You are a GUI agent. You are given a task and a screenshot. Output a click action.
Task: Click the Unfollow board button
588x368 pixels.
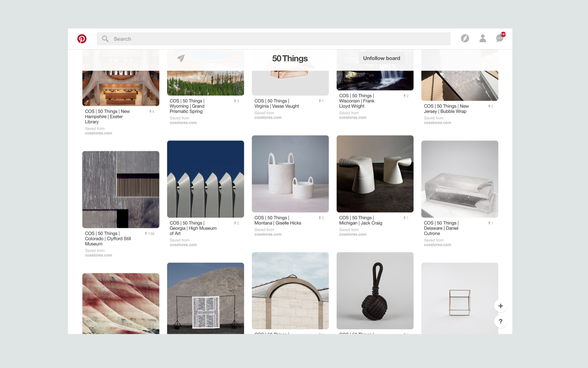(381, 58)
